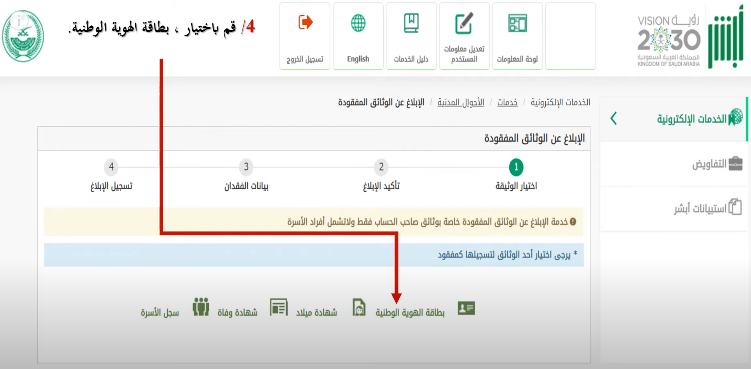Click the logout (تسجيل الخروج) icon
Image resolution: width=751 pixels, height=369 pixels.
305,23
